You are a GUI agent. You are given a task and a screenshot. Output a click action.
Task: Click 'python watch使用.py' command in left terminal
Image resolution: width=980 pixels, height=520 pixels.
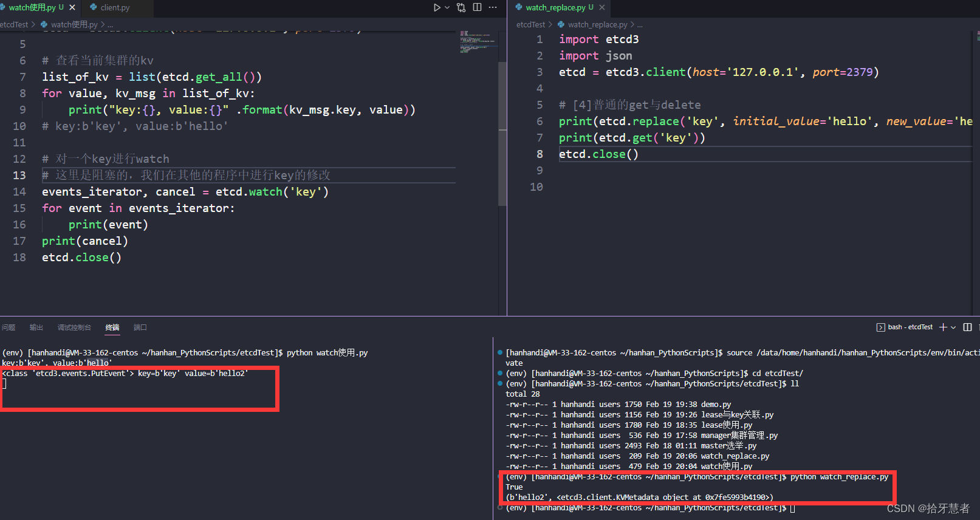point(327,353)
